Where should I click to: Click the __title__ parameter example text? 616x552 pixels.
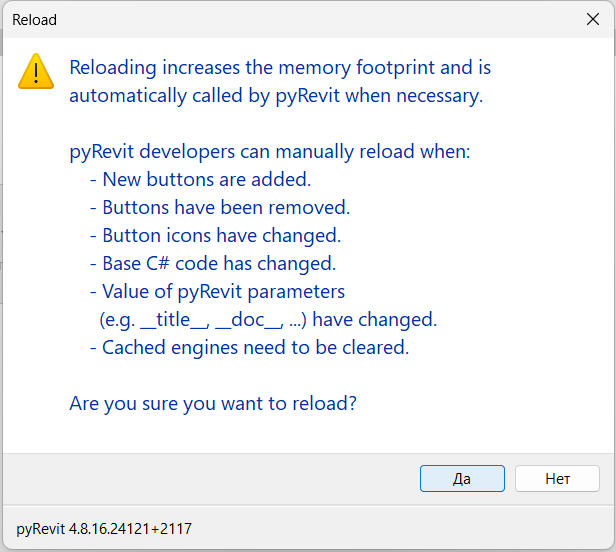tap(175, 321)
